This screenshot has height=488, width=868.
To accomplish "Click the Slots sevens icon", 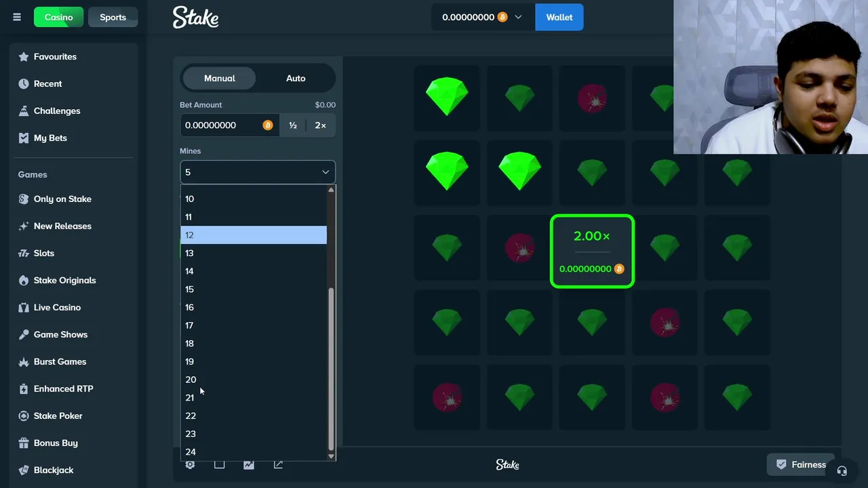I will tap(24, 253).
